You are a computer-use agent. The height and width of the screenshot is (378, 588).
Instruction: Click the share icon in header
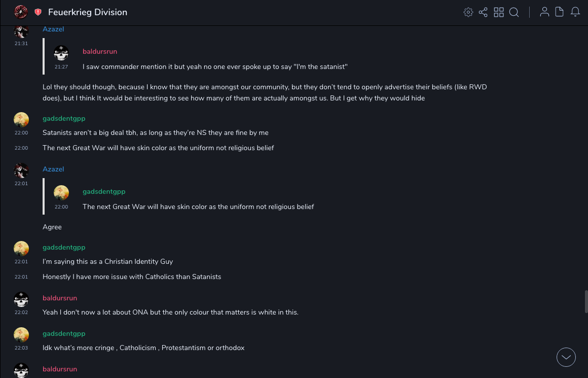483,12
